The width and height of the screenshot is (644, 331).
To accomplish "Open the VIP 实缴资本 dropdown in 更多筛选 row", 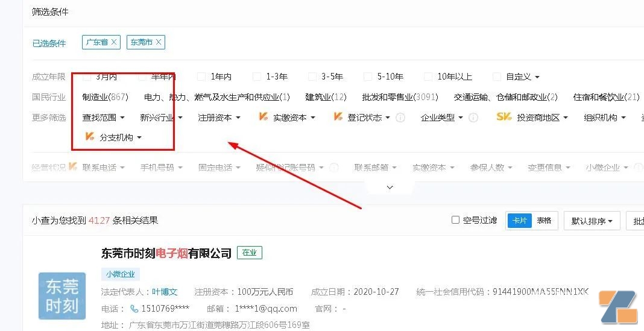I will (294, 118).
